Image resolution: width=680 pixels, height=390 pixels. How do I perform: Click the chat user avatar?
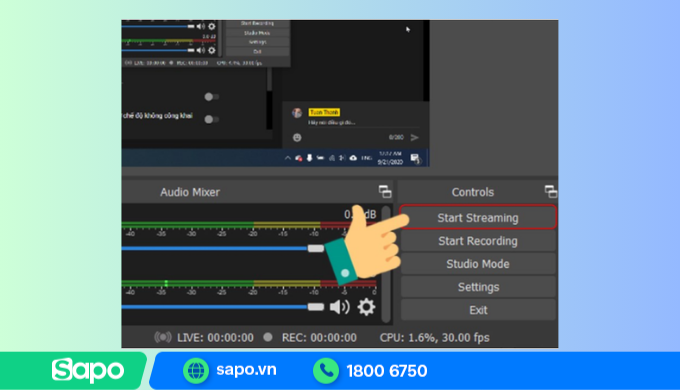(297, 113)
